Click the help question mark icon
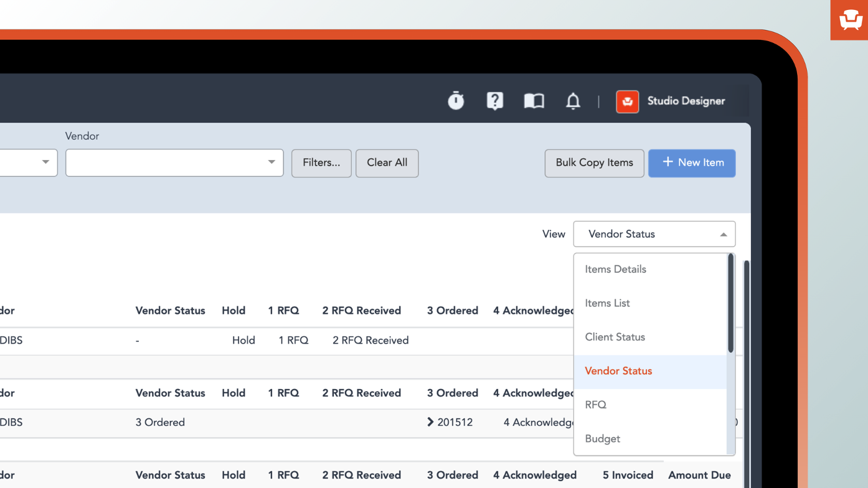Viewport: 868px width, 488px height. pos(494,101)
